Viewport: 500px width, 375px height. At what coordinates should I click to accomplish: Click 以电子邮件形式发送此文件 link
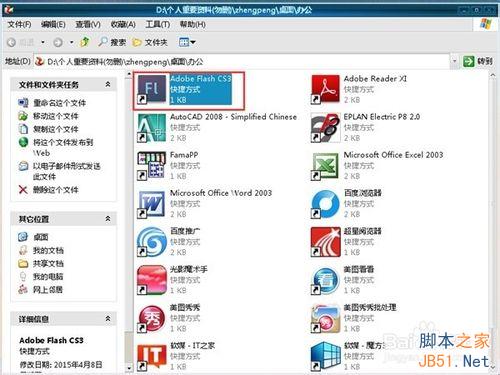[67, 171]
